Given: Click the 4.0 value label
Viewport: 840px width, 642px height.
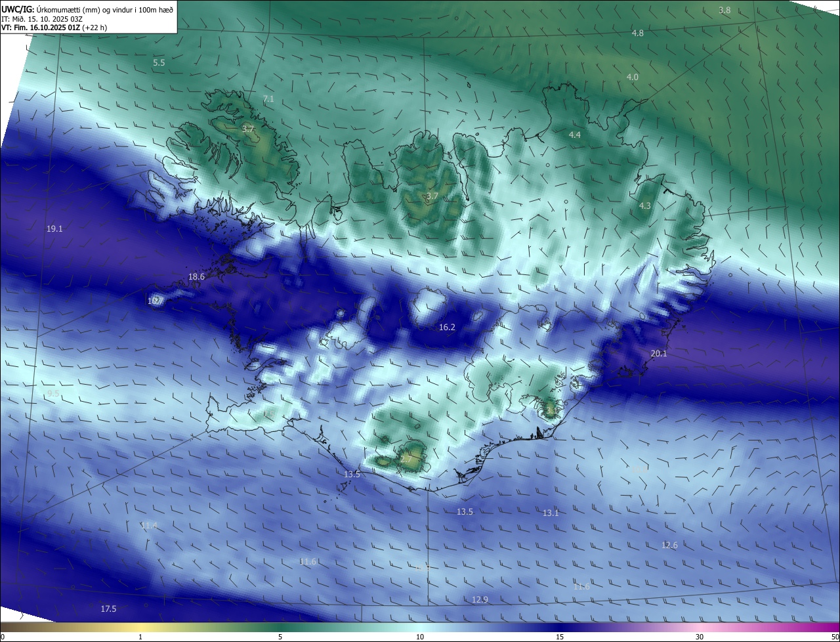Looking at the screenshot, I should coord(632,77).
